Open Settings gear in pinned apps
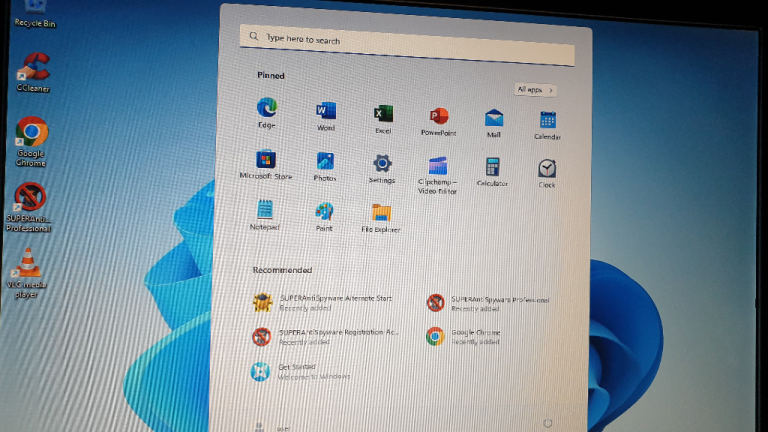 (382, 164)
